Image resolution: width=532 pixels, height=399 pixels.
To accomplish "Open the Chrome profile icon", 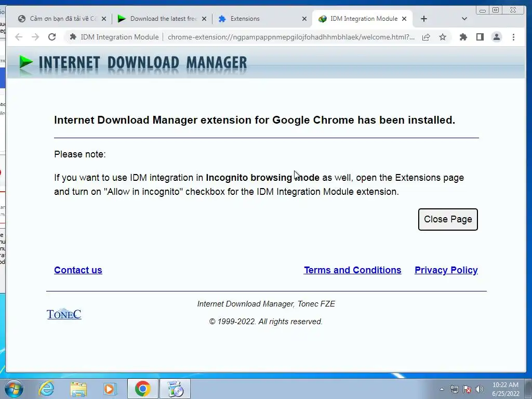I will (496, 37).
